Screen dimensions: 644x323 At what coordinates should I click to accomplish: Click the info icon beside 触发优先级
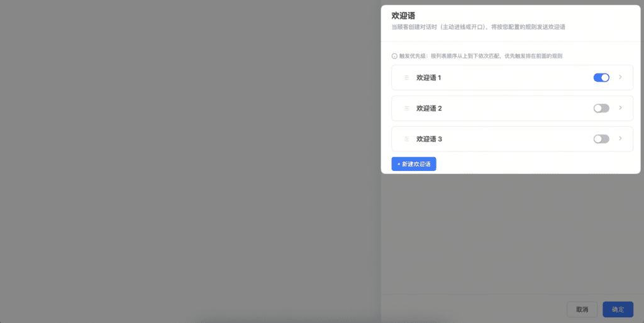click(x=394, y=56)
